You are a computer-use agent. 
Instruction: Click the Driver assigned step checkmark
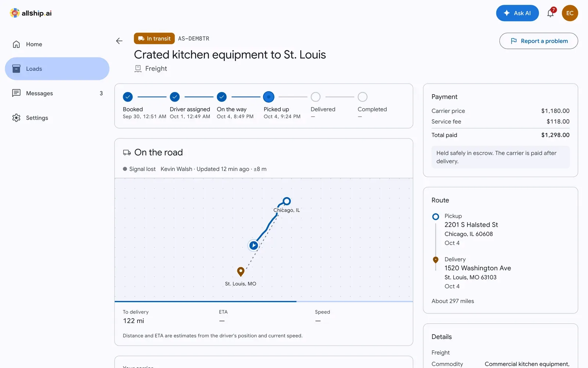[175, 97]
